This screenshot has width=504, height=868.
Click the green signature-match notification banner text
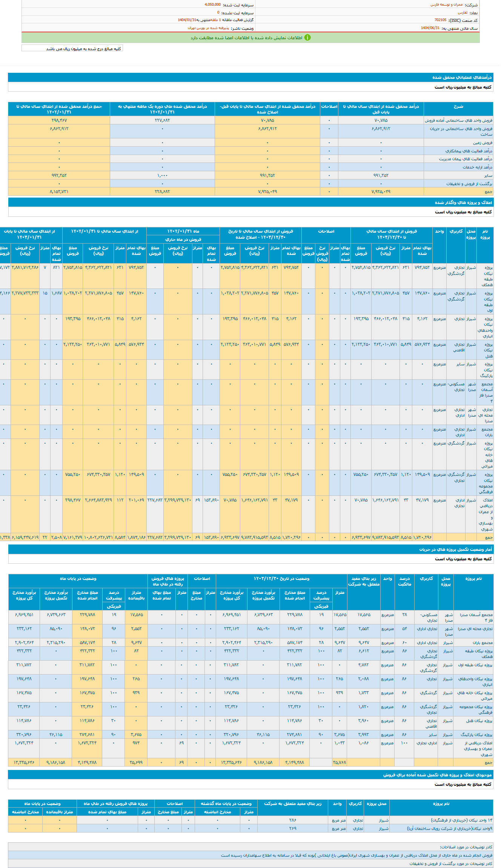click(246, 38)
